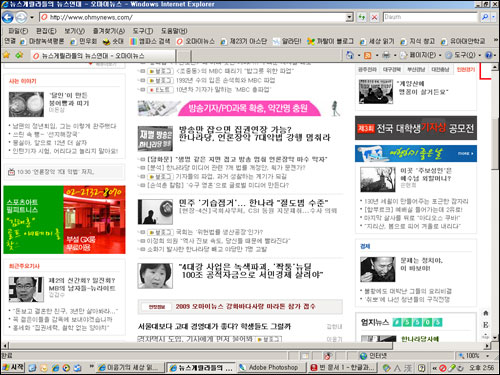Open the 파일(F) menu

[18, 31]
